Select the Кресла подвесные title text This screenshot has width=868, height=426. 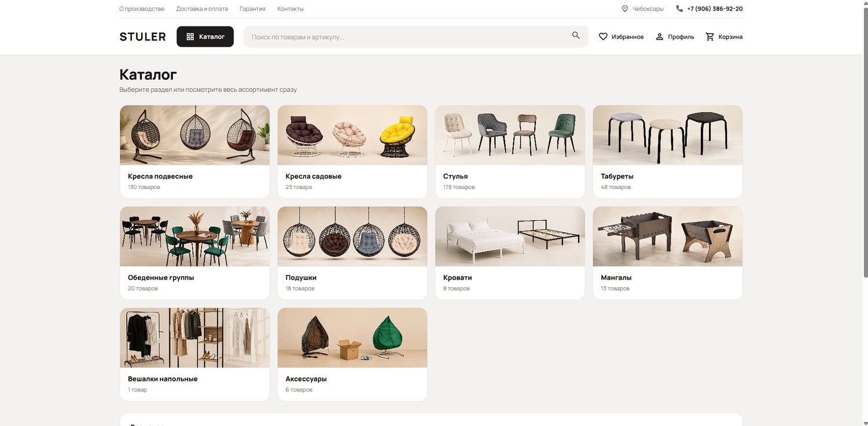coord(160,176)
